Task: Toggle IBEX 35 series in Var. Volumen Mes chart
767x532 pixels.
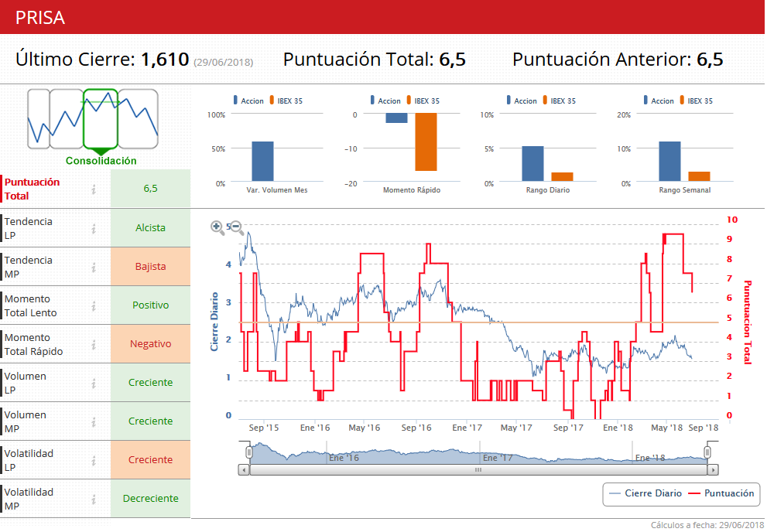Action: pos(286,101)
